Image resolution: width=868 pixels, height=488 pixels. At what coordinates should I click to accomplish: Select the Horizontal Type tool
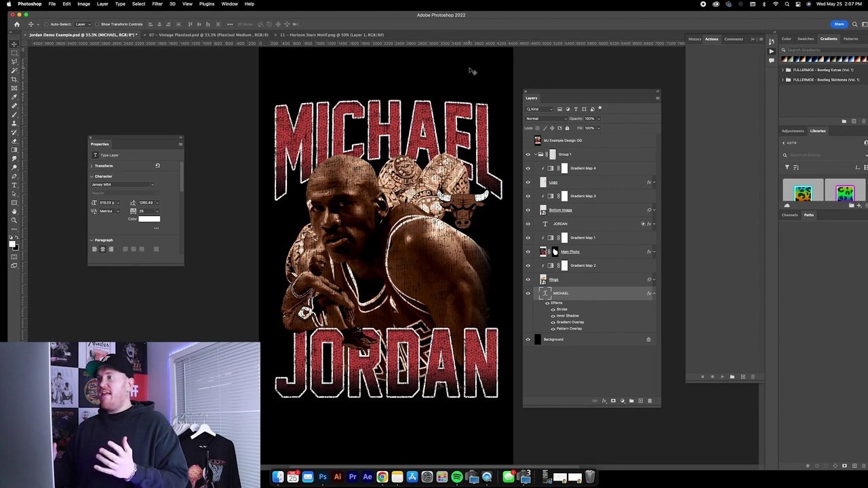[14, 185]
